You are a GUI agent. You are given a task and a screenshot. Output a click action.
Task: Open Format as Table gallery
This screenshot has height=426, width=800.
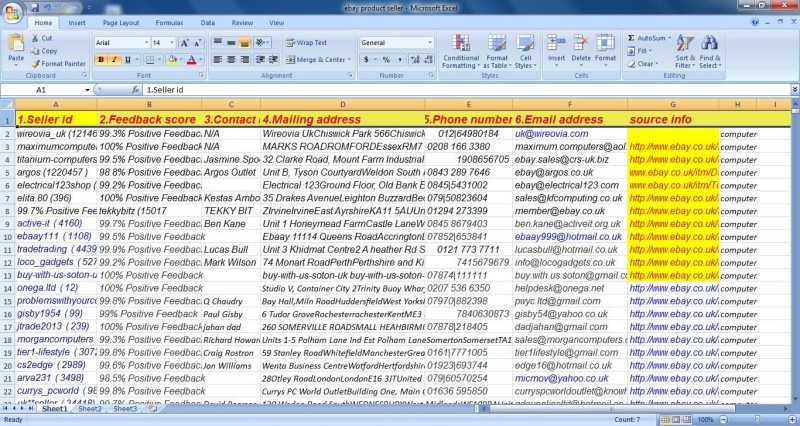tap(495, 52)
